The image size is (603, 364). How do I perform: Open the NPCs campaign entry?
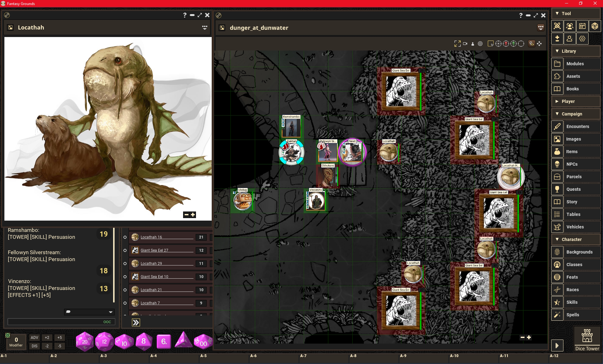576,164
